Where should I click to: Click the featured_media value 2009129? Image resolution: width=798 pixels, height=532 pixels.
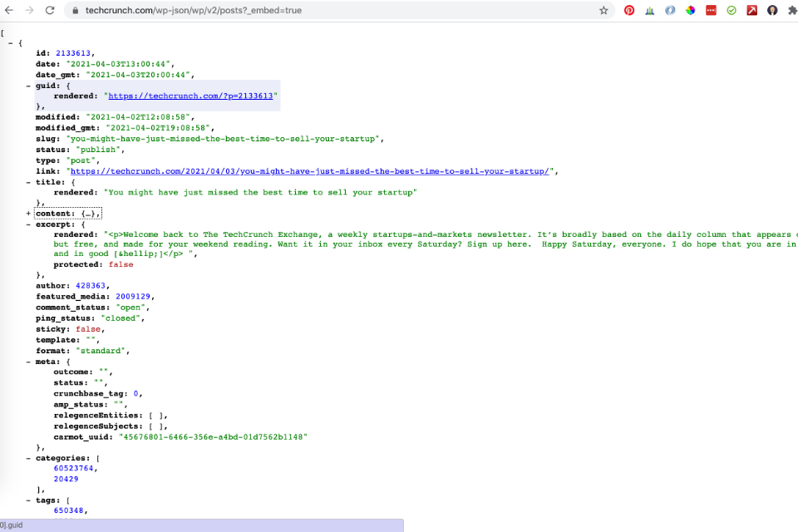pyautogui.click(x=133, y=296)
